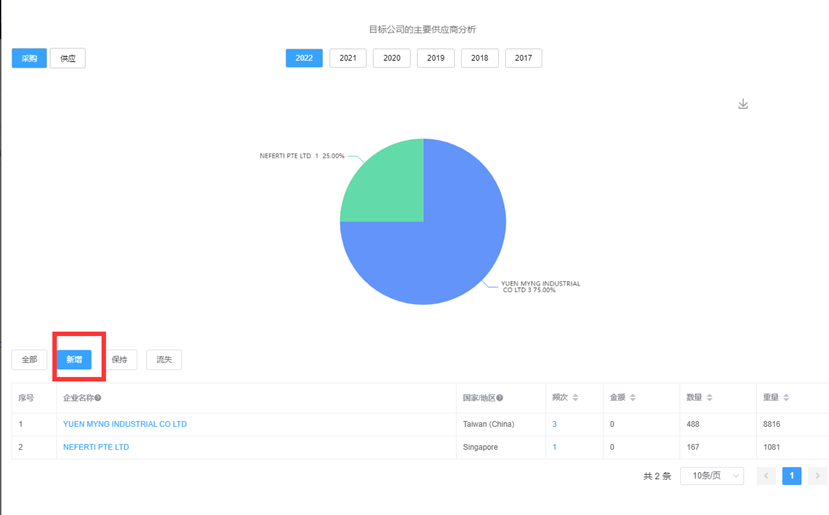Click help icon next to 国家/地区 header
This screenshot has width=829, height=515.
(x=500, y=398)
